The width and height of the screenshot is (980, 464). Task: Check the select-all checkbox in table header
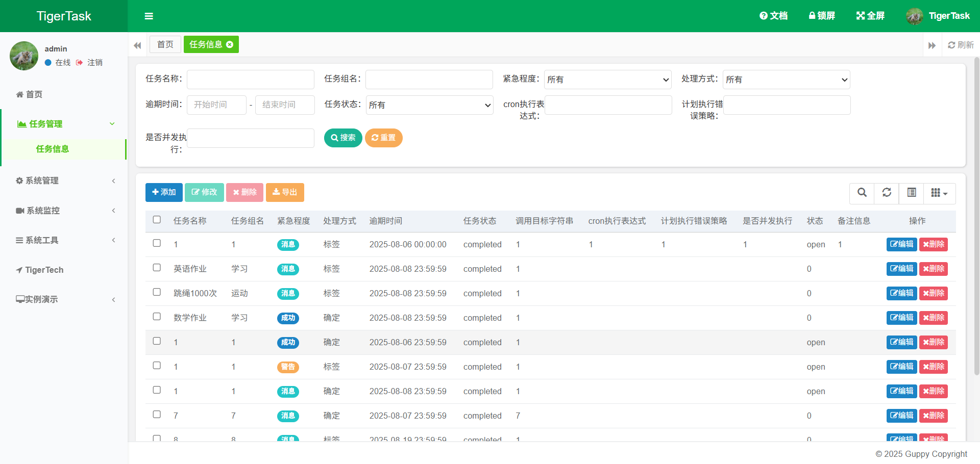click(x=157, y=220)
